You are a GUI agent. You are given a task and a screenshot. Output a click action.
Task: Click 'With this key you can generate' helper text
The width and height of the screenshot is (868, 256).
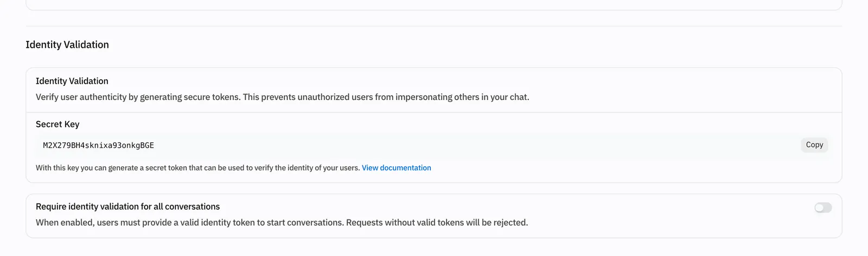pyautogui.click(x=198, y=168)
